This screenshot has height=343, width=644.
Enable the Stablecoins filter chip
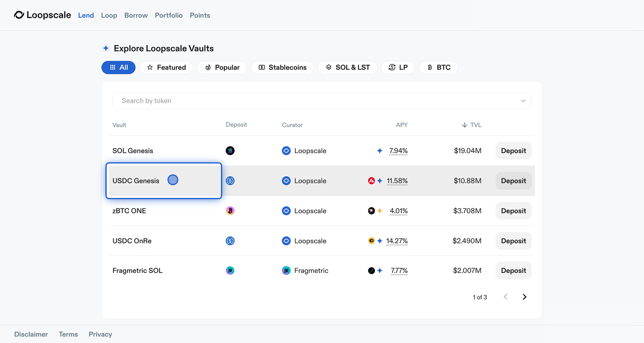[x=282, y=67]
